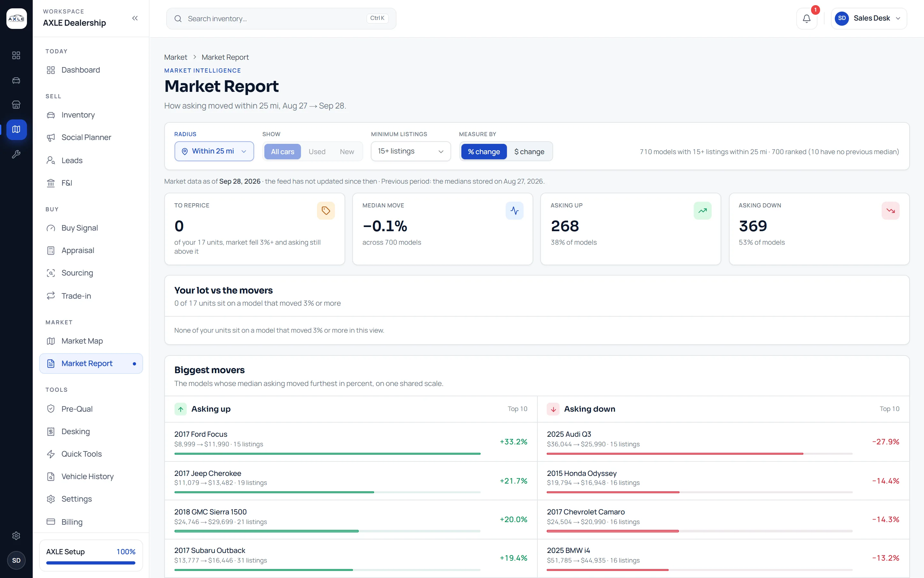
Task: Click the red Asking down arrow icon
Action: click(553, 409)
